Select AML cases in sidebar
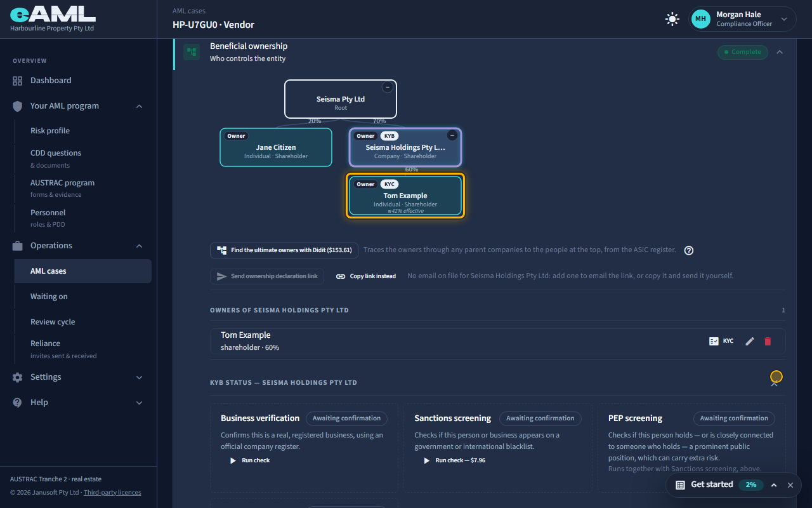 83,271
